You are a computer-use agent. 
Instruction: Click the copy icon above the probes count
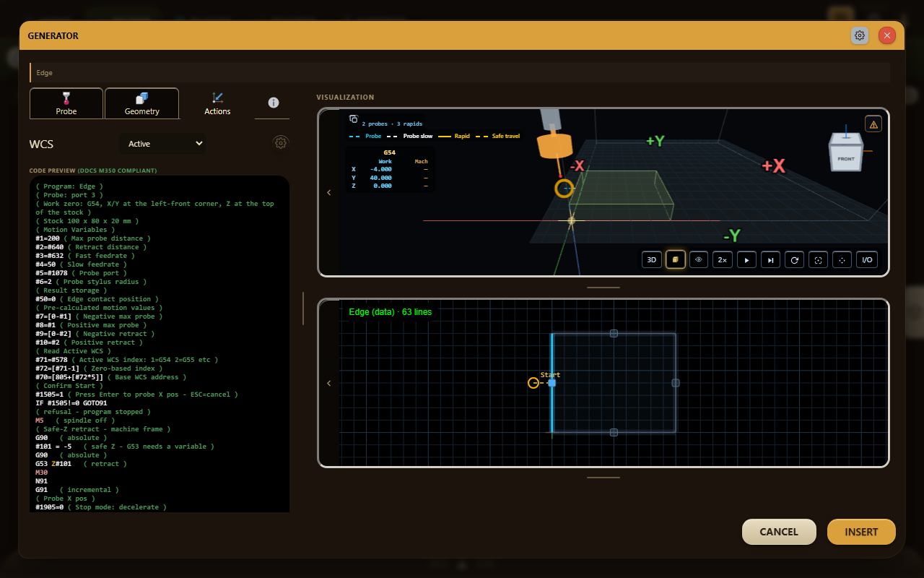pyautogui.click(x=354, y=119)
